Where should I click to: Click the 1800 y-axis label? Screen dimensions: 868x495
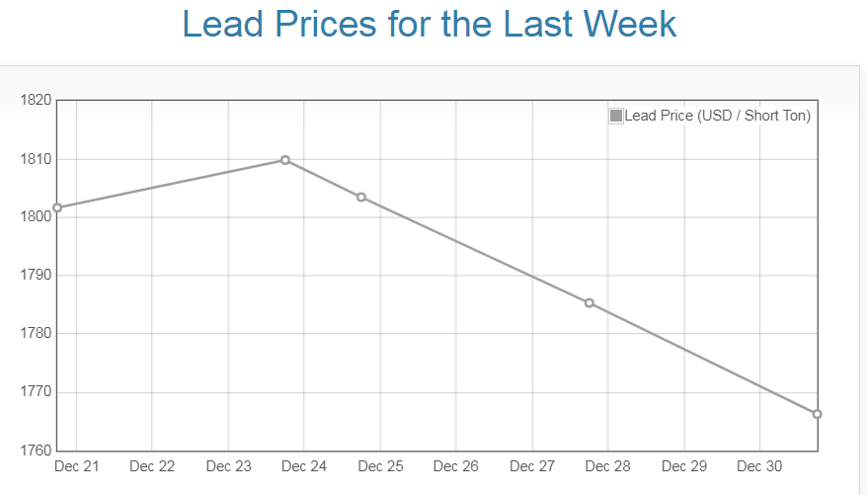coord(36,217)
